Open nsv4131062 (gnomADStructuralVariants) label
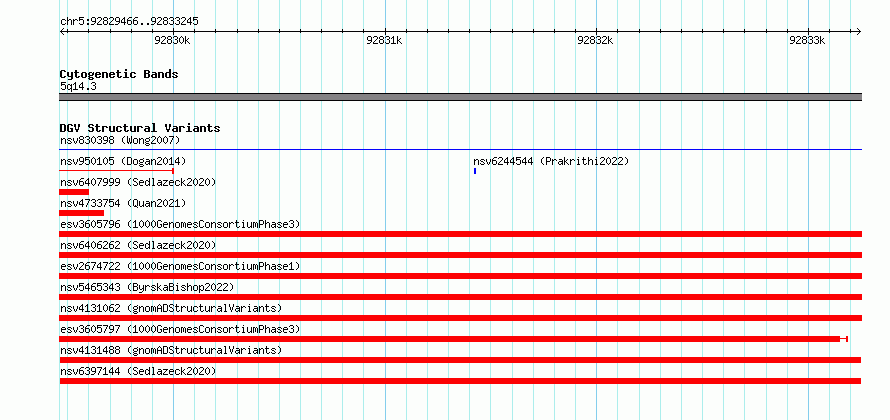The height and width of the screenshot is (420, 890). 171,308
